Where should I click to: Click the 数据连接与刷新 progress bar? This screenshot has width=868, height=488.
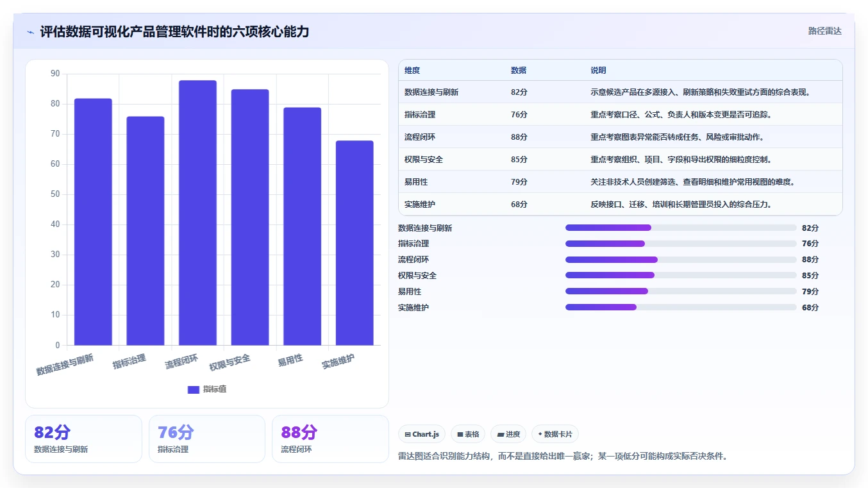pos(681,228)
